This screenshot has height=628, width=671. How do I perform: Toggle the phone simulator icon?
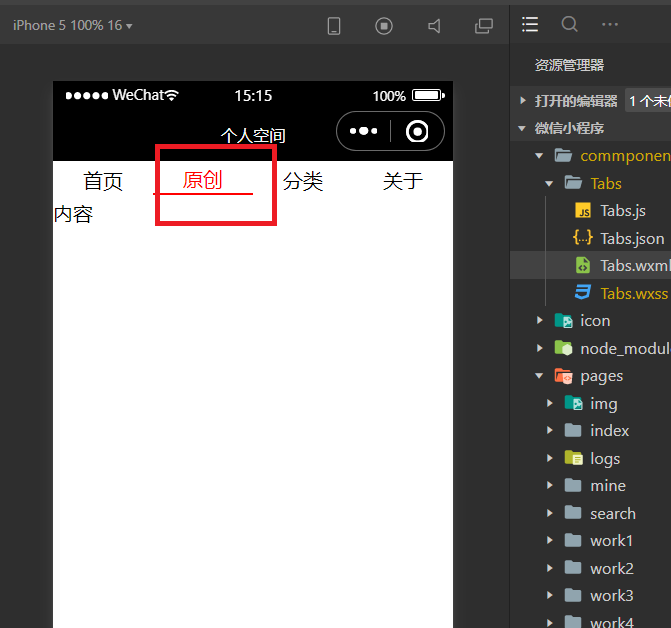pos(334,26)
